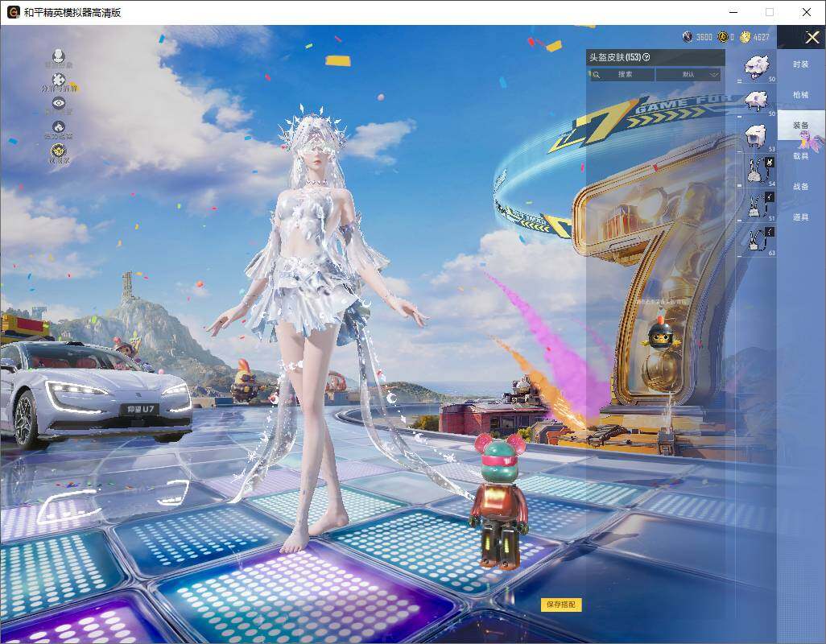Viewport: 826px width, 644px height.
Task: Toggle the eye preview icon
Action: click(59, 103)
